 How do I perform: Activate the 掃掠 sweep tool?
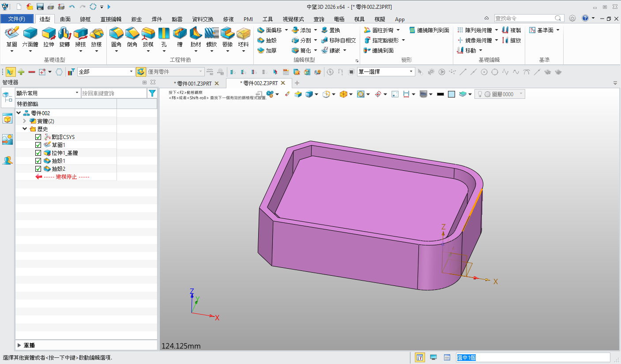(x=80, y=33)
